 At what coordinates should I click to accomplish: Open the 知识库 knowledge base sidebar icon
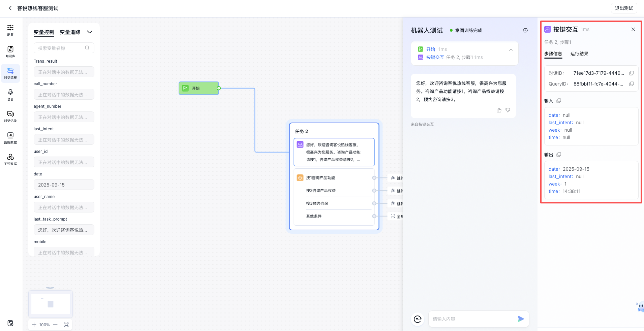[10, 52]
